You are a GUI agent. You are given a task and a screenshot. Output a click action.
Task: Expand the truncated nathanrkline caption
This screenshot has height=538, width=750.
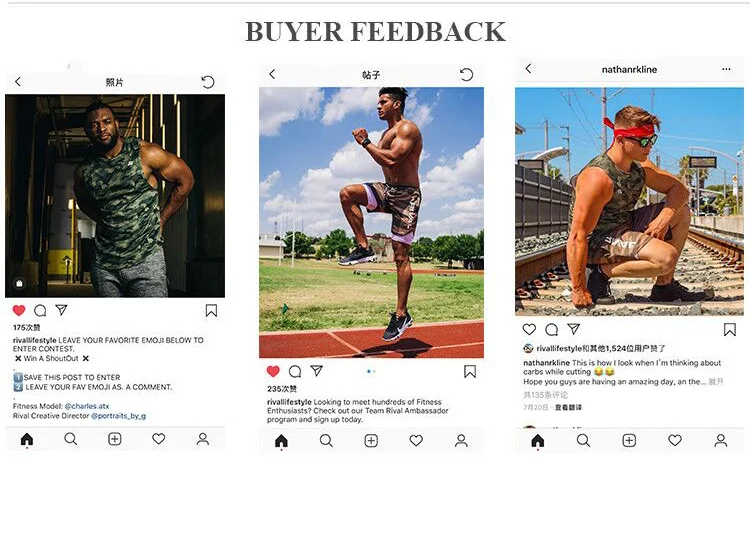716,382
